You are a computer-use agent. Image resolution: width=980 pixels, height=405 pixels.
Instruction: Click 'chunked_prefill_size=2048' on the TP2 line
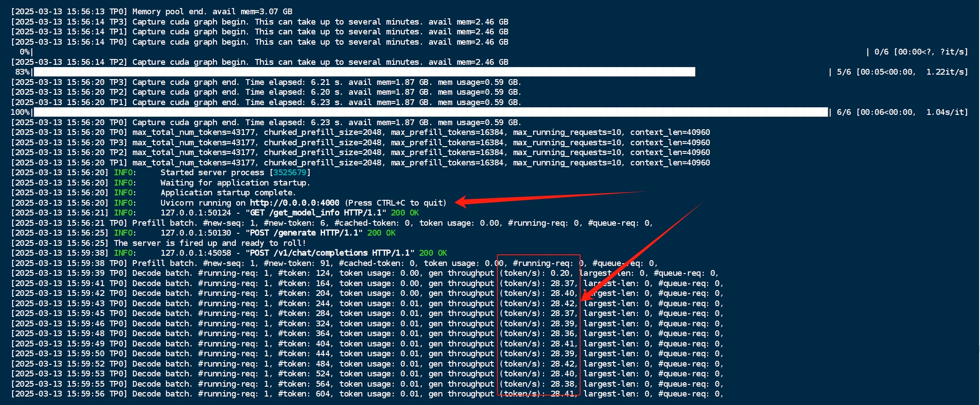pos(322,152)
